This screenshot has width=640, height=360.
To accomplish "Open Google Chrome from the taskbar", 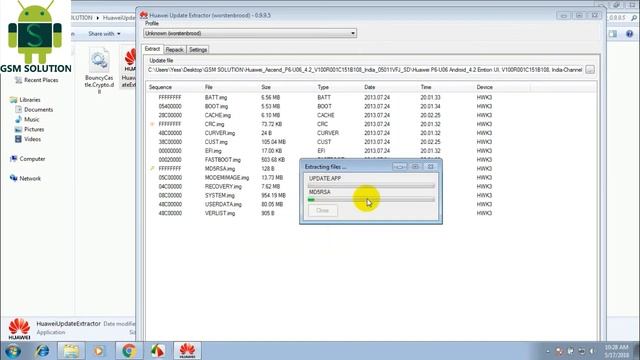I will pos(129,351).
